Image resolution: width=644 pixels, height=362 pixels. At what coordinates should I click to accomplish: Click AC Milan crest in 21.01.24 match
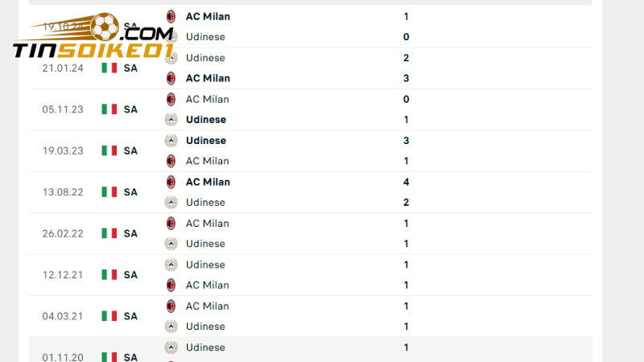click(x=171, y=78)
